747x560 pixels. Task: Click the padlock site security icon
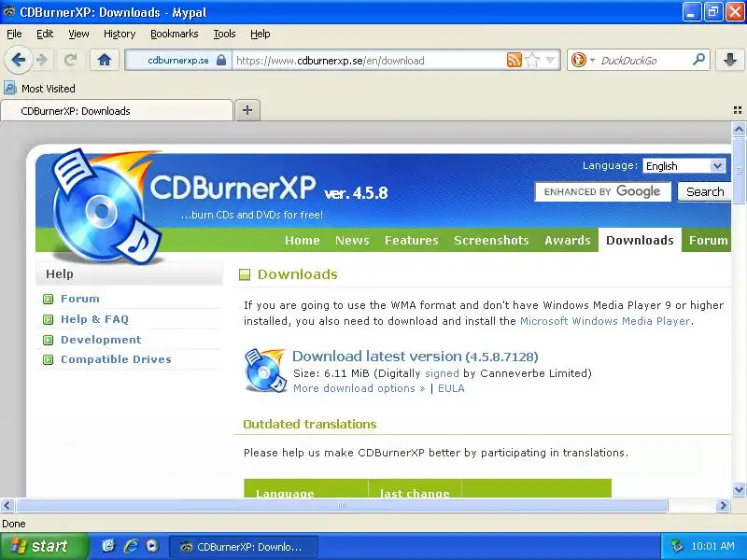tap(221, 60)
